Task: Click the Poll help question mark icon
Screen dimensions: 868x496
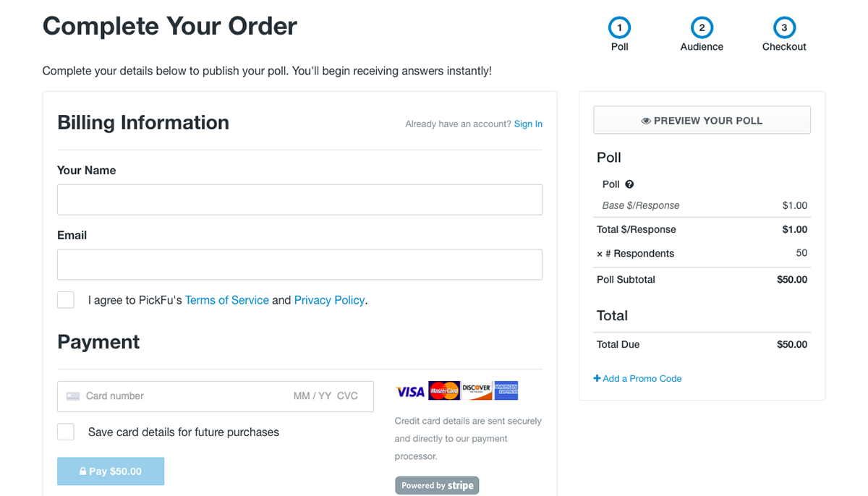Action: [629, 184]
